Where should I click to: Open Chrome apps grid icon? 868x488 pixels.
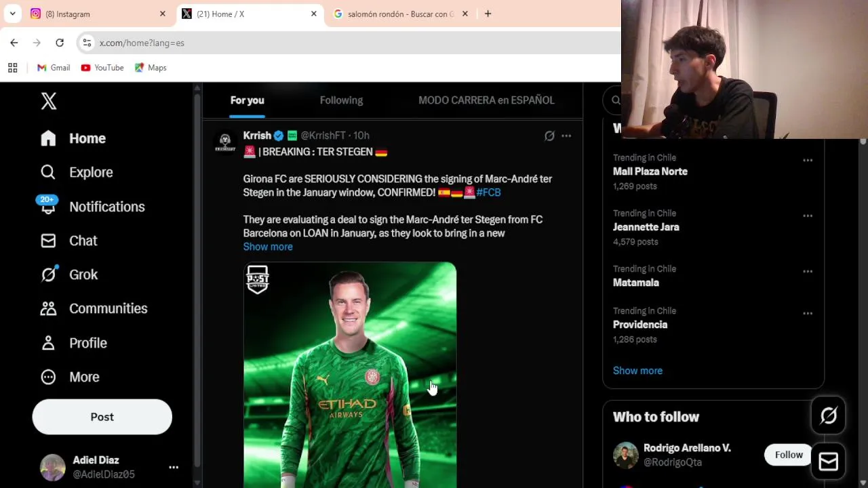tap(12, 68)
